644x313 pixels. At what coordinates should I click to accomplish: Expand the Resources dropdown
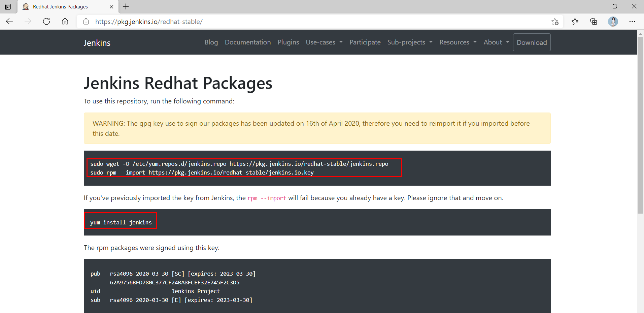[458, 42]
